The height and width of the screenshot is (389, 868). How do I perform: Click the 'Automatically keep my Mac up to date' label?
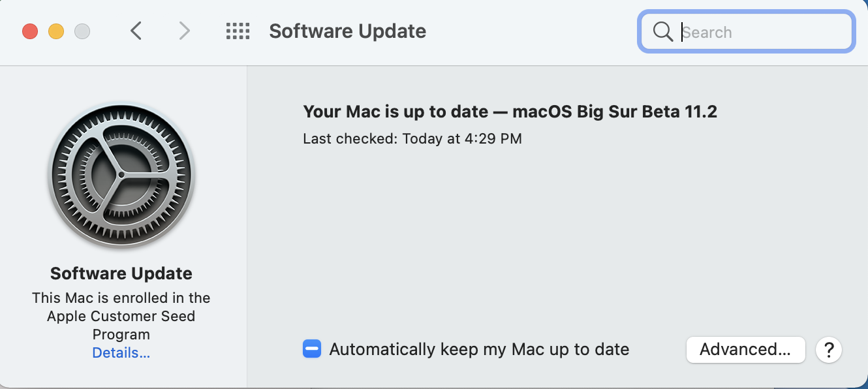[479, 349]
